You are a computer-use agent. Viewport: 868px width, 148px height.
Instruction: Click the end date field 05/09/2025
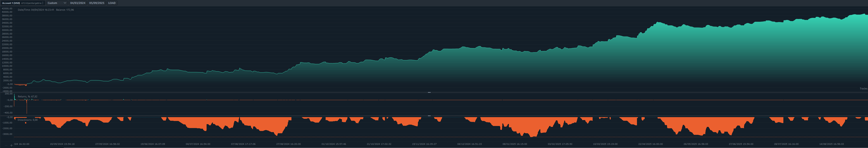click(97, 3)
